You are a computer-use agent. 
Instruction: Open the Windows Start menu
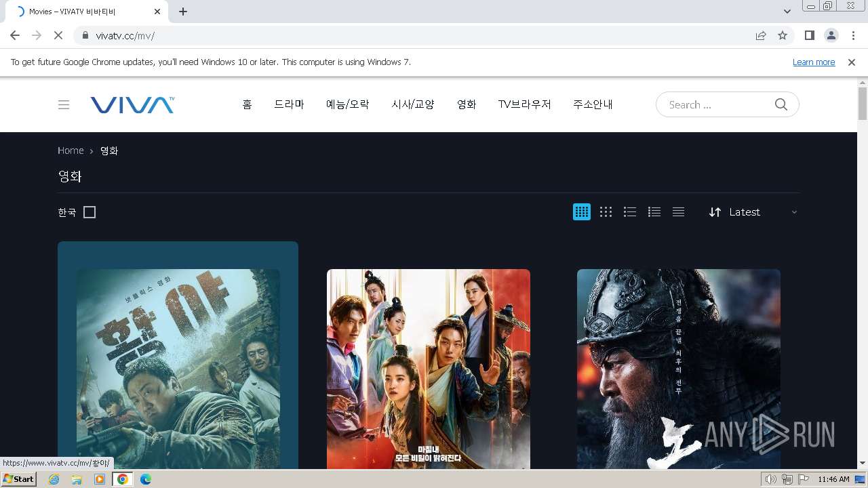point(19,479)
